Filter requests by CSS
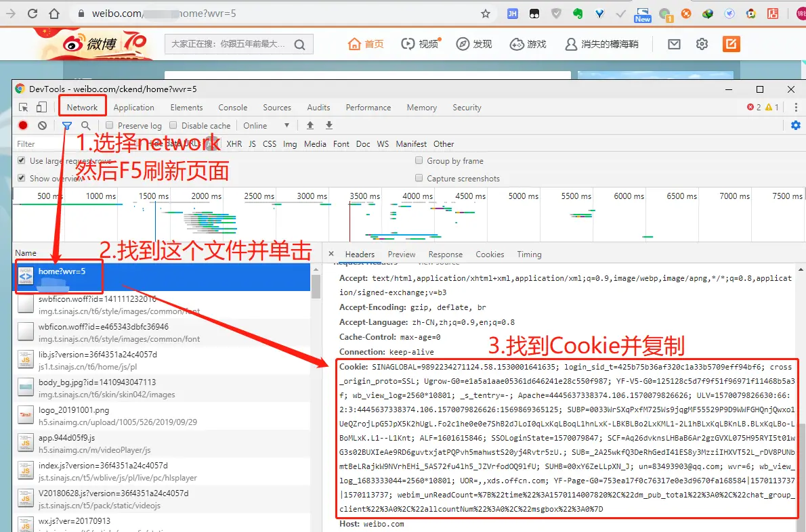This screenshot has width=806, height=532. tap(270, 144)
